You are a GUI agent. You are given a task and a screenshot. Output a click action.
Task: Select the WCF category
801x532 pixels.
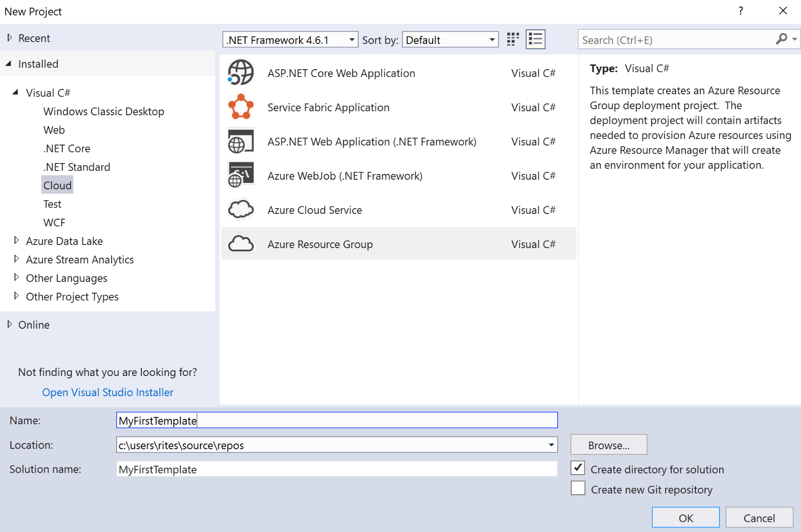tap(54, 223)
